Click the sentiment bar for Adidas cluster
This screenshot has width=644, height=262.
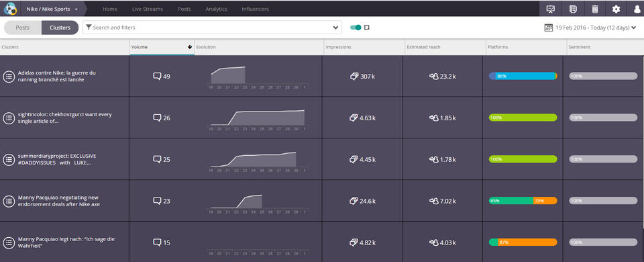click(x=603, y=76)
